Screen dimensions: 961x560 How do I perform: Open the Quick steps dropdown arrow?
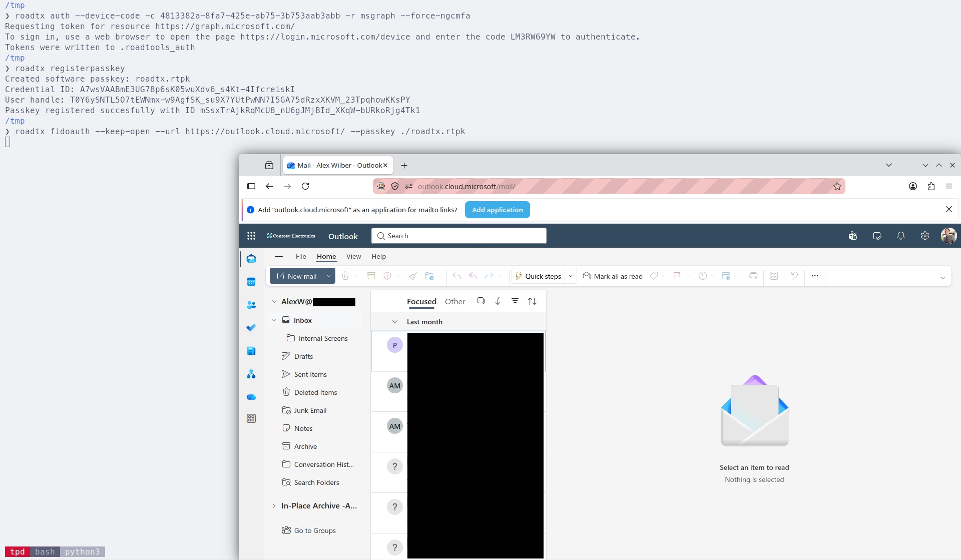tap(571, 276)
